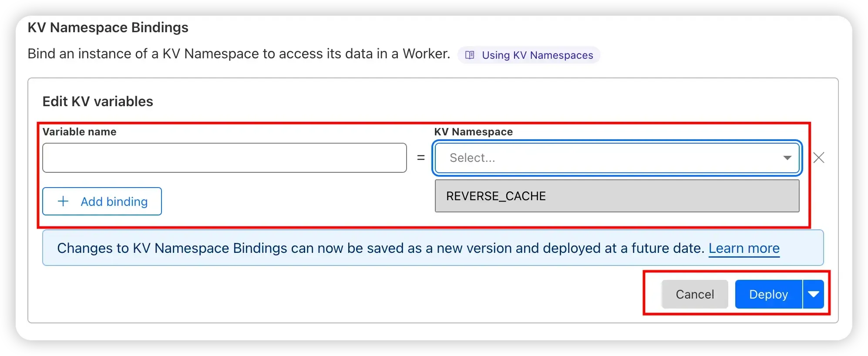Click the blue Deploy button

[768, 294]
